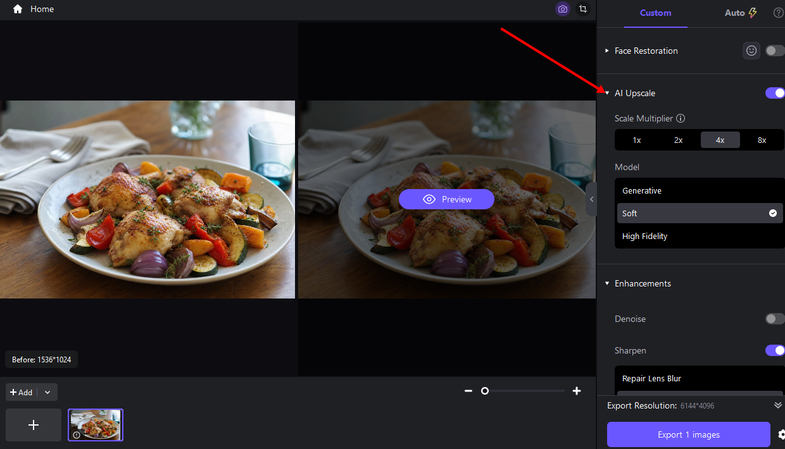Select the food photo thumbnail

pos(96,425)
